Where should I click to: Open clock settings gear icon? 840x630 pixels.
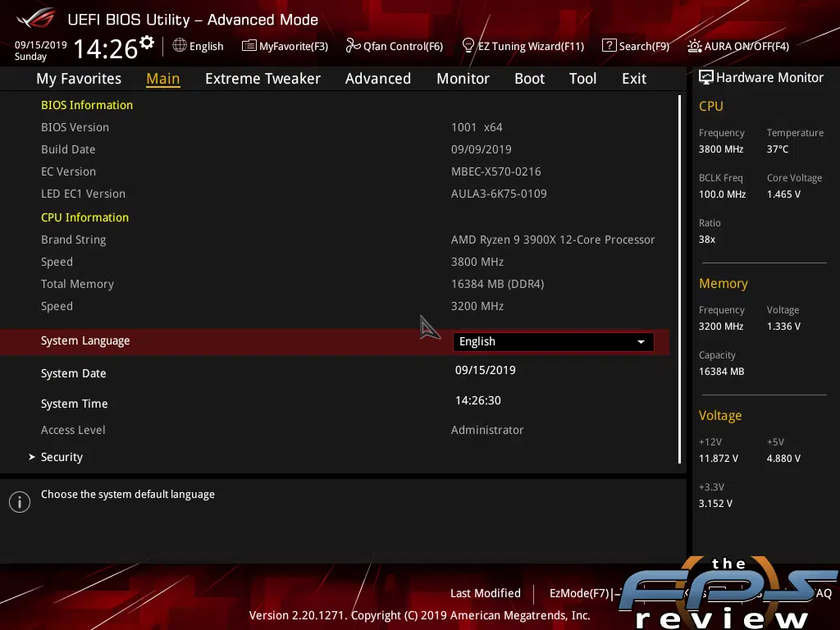(147, 43)
